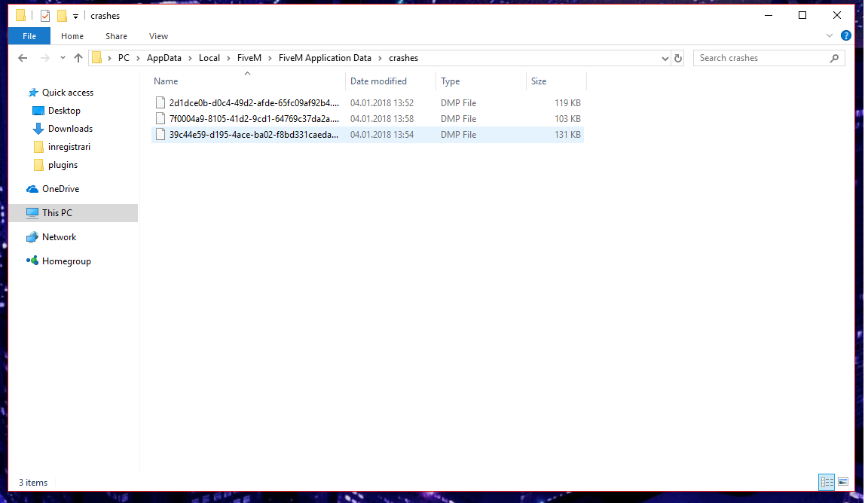
Task: Select file 7f0004a9-8105-41d2-9cd1 dump
Action: click(x=254, y=119)
